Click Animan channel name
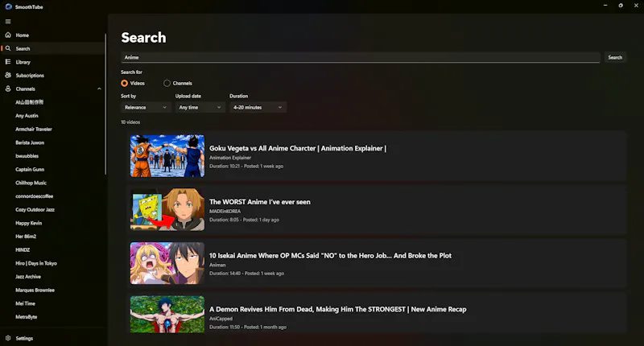The width and height of the screenshot is (644, 346). [x=217, y=266]
